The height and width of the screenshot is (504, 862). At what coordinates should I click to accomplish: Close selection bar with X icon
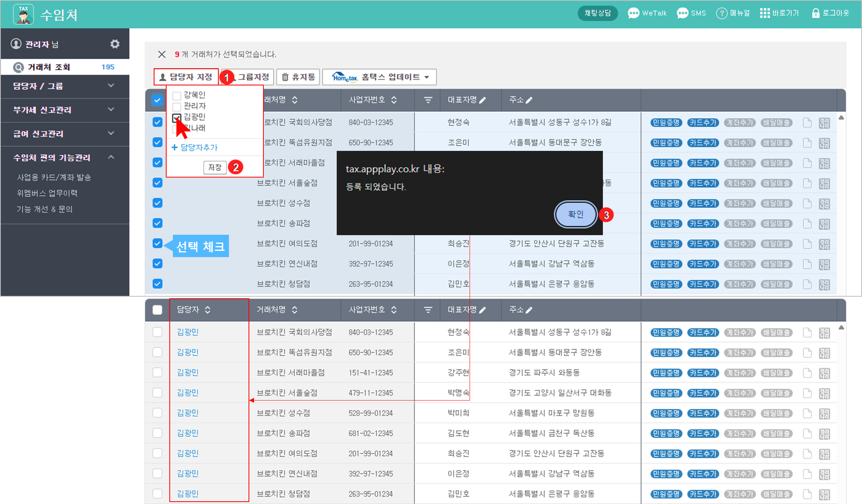162,54
